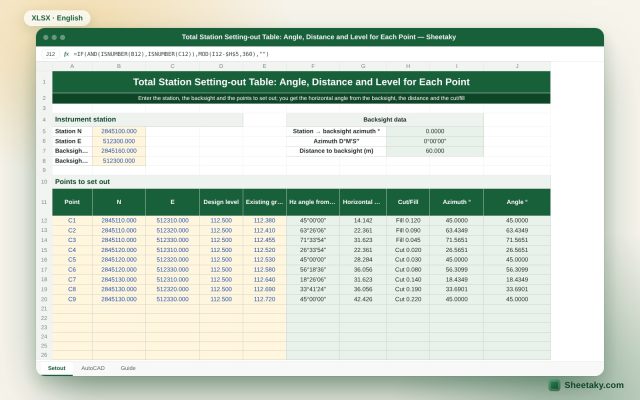Click the Design level column header
This screenshot has width=640, height=400.
tap(221, 202)
